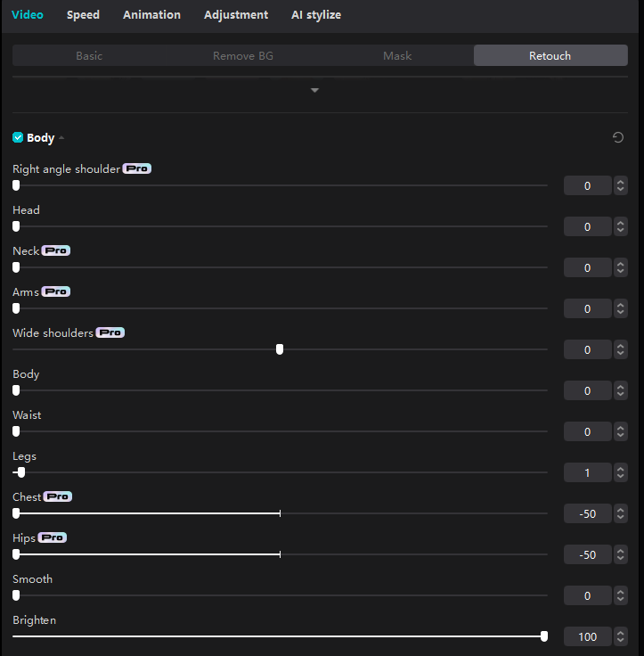Click the Waist value field
Image resolution: width=644 pixels, height=656 pixels.
point(588,431)
